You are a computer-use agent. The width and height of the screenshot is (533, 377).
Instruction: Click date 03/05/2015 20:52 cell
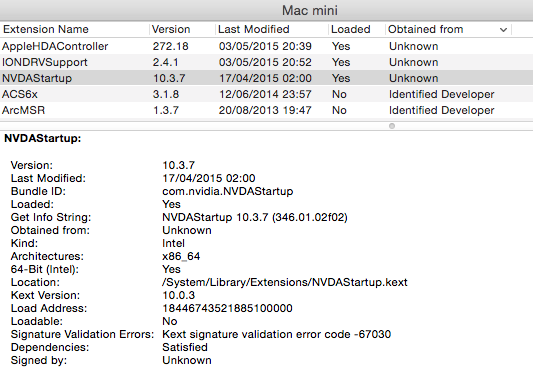(x=265, y=62)
